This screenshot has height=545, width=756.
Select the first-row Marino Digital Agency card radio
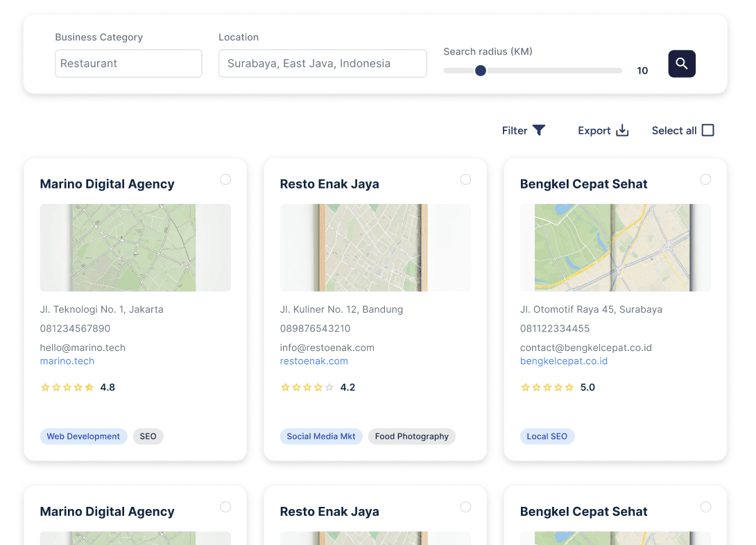pos(225,180)
